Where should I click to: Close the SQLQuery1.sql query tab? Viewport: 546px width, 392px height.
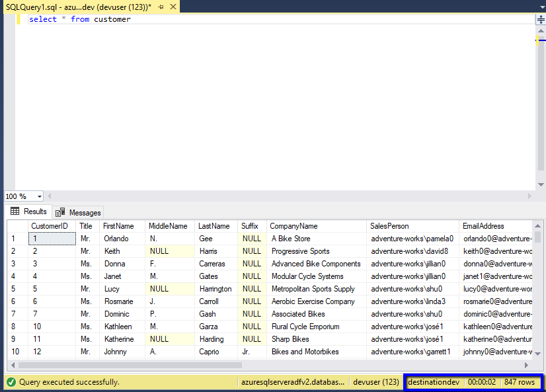tap(172, 7)
